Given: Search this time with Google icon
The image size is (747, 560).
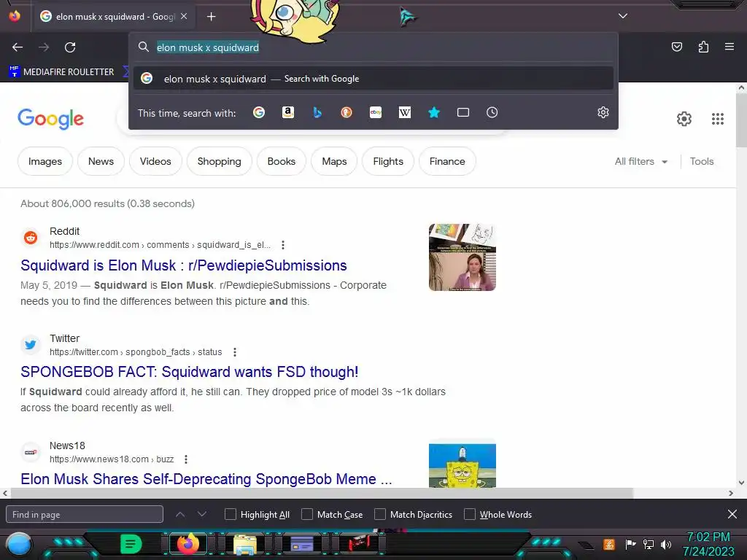Looking at the screenshot, I should click(259, 112).
